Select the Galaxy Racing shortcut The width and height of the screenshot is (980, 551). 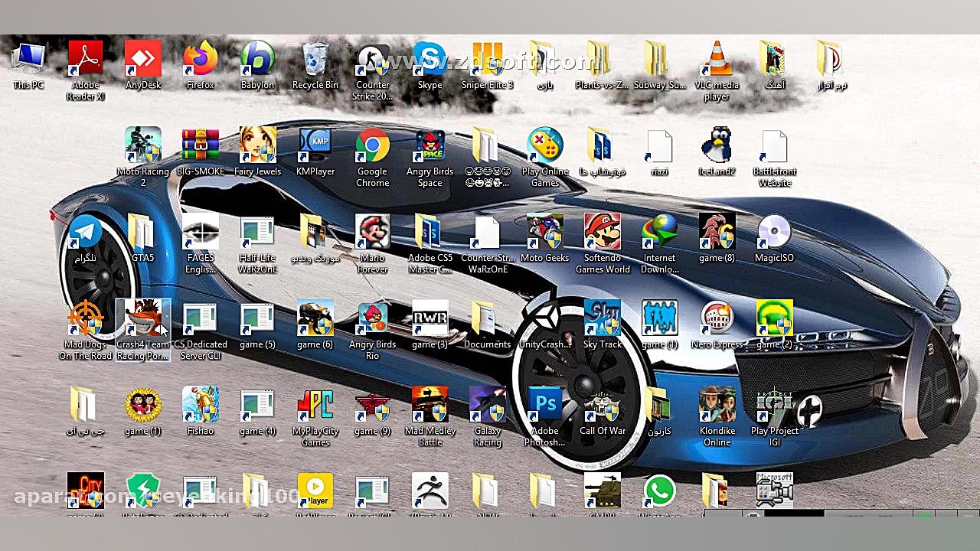click(487, 417)
